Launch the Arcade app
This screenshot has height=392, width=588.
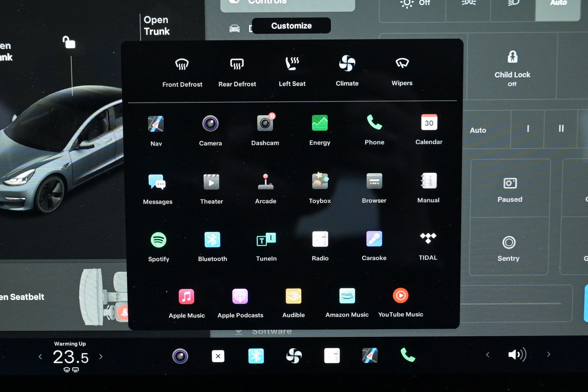[x=266, y=189]
